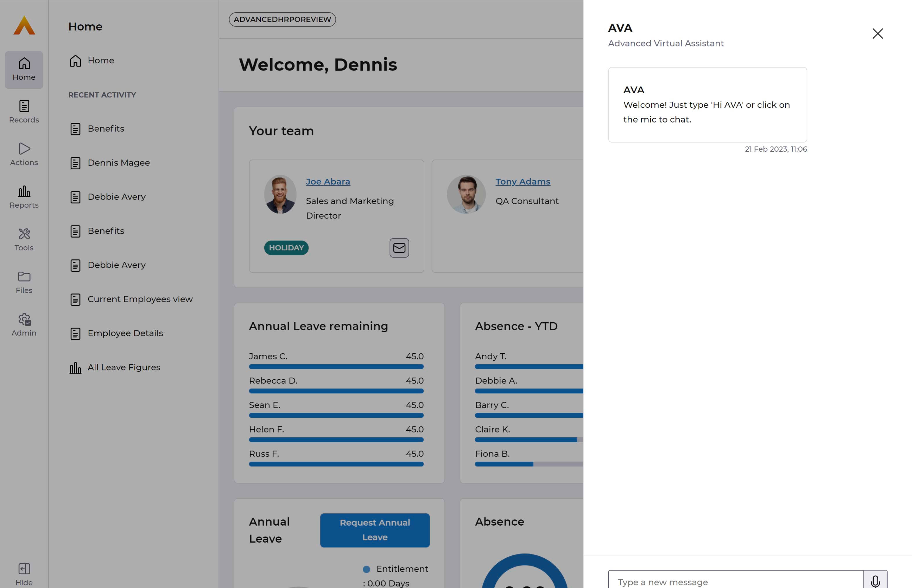Screen dimensions: 912x588
Task: Open Current Employees view item
Action: 140,299
